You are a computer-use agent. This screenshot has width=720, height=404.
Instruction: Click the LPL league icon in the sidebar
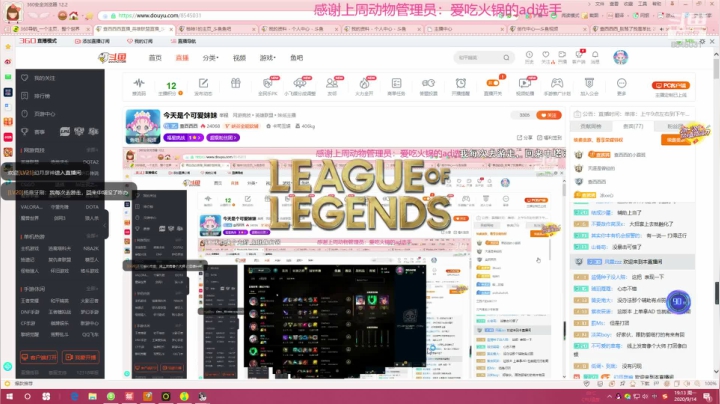(65, 132)
